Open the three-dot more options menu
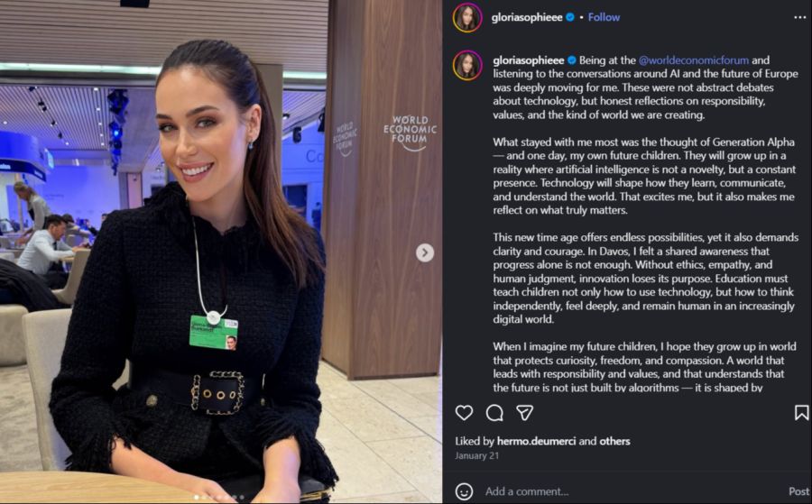This screenshot has height=504, width=812. click(x=799, y=18)
